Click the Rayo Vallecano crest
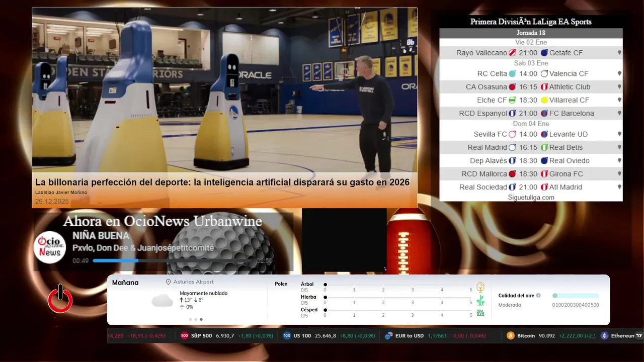Screen dimensions: 644x362 [512, 53]
